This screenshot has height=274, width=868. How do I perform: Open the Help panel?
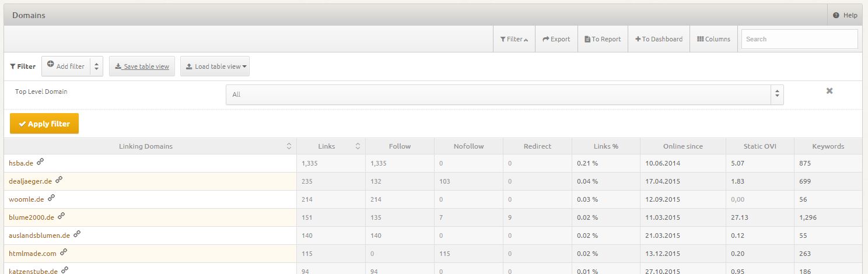click(x=844, y=16)
